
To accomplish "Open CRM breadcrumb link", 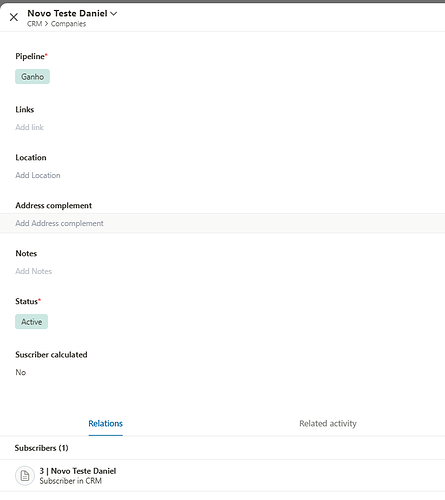I will (35, 24).
